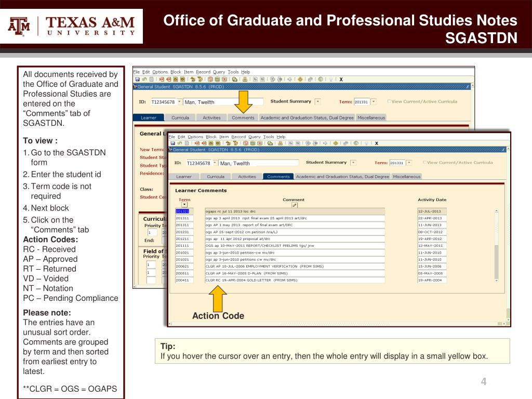Click Cancel Query icon in front window toolbar
532x399 pixels.
pos(260,143)
